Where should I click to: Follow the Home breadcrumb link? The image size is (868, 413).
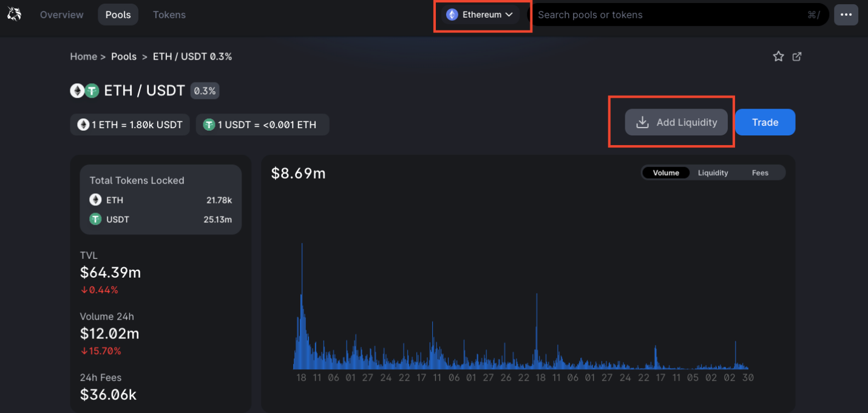click(x=83, y=56)
